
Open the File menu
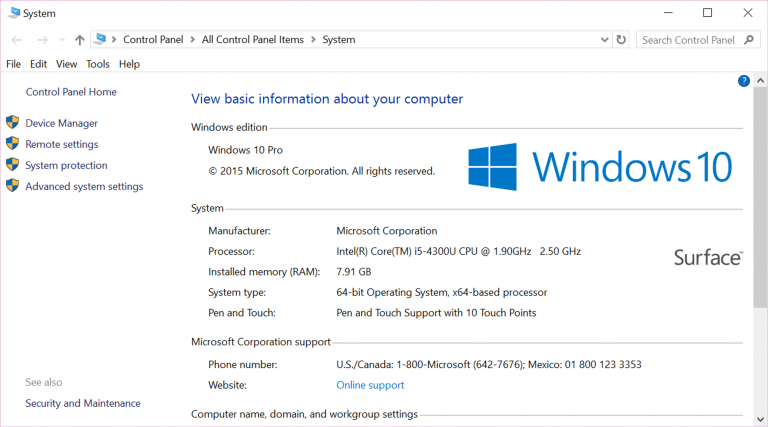pos(13,64)
